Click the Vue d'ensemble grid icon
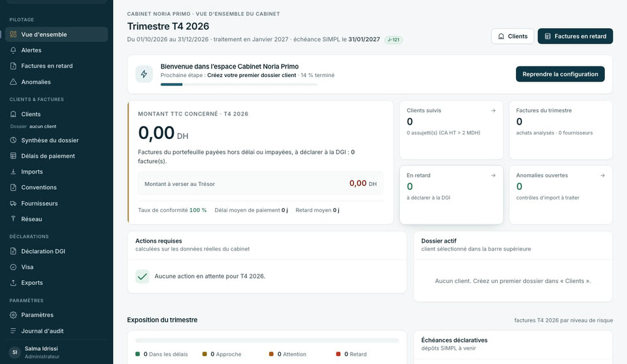The height and width of the screenshot is (364, 627). pyautogui.click(x=13, y=35)
